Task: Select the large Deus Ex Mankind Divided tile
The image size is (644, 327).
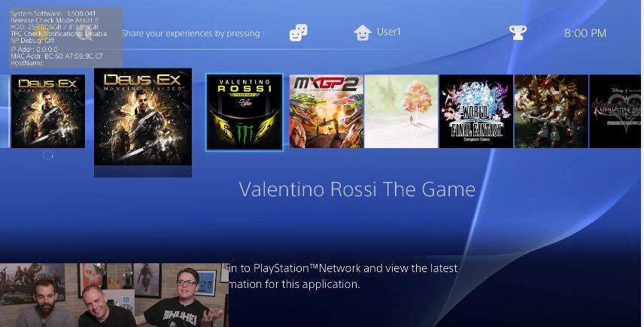Action: pyautogui.click(x=143, y=117)
